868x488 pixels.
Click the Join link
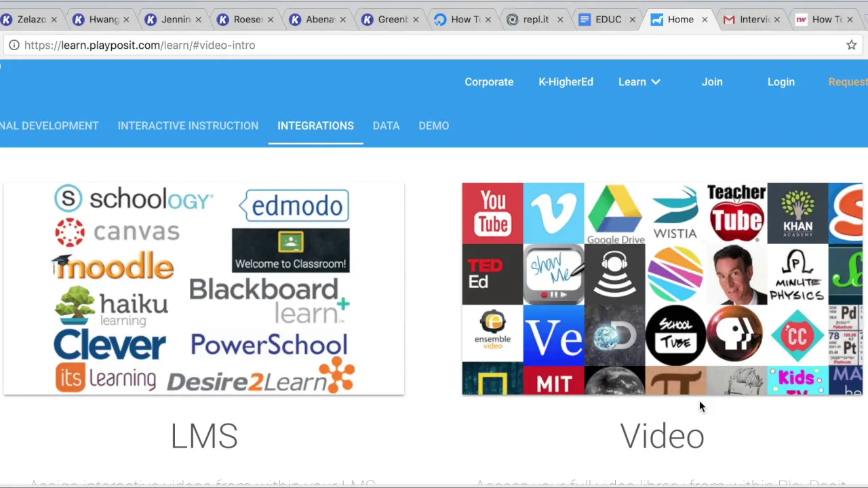[x=712, y=82]
